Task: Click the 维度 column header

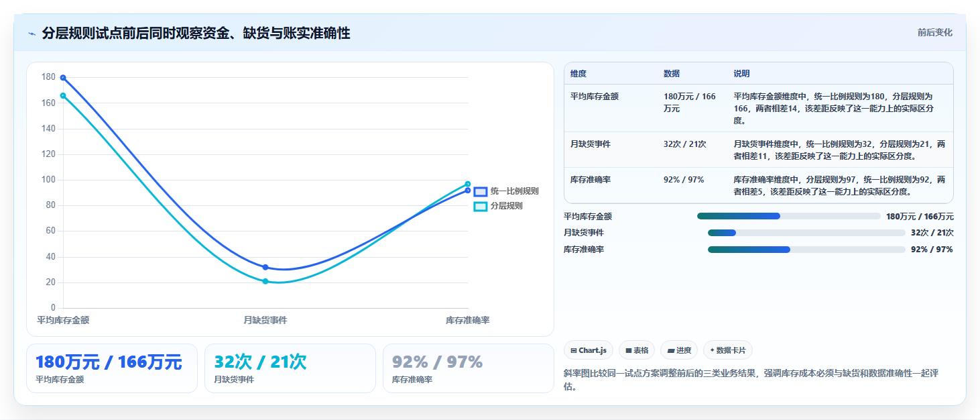Action: pos(578,74)
